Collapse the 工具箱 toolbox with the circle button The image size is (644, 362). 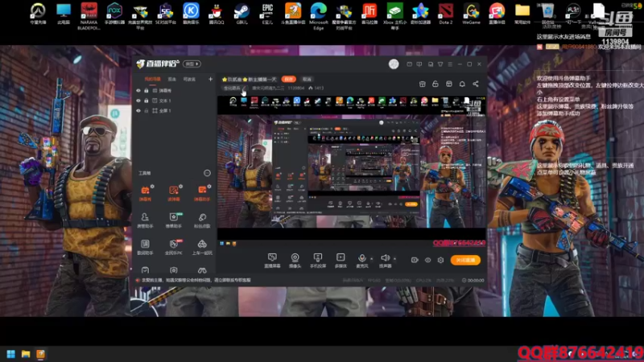point(207,173)
